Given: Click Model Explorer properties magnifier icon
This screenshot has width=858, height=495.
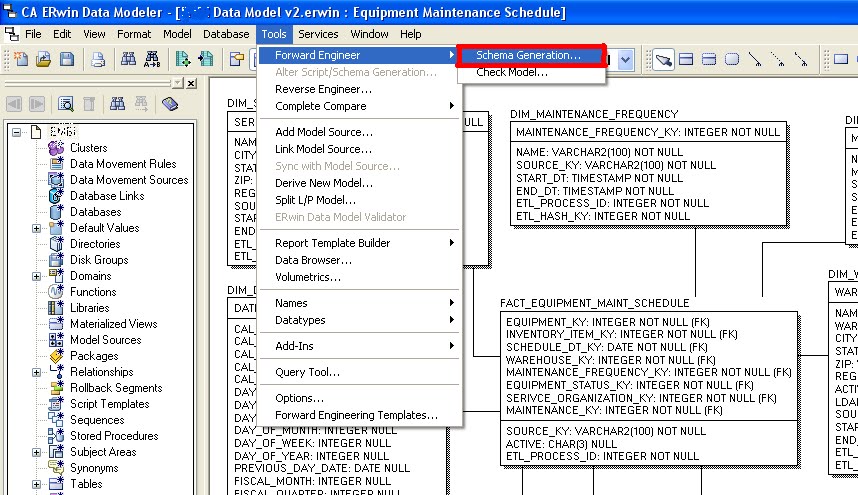Looking at the screenshot, I should 66,104.
